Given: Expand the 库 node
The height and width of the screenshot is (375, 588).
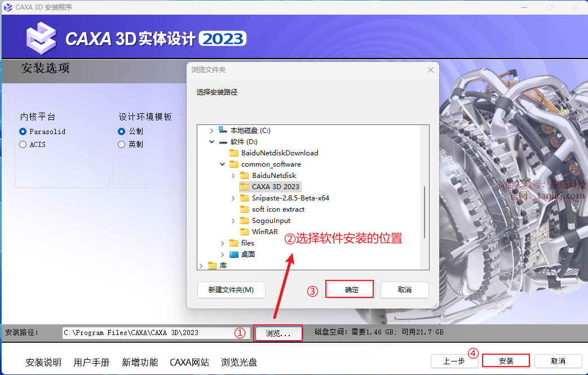Looking at the screenshot, I should [201, 266].
